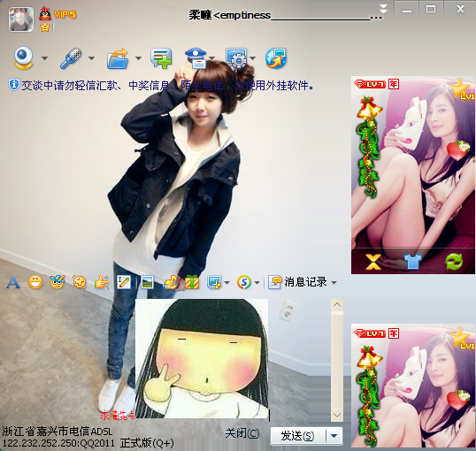Screen dimensions: 476x451
Task: Send a window shake with the nudge icon
Action: click(x=80, y=282)
